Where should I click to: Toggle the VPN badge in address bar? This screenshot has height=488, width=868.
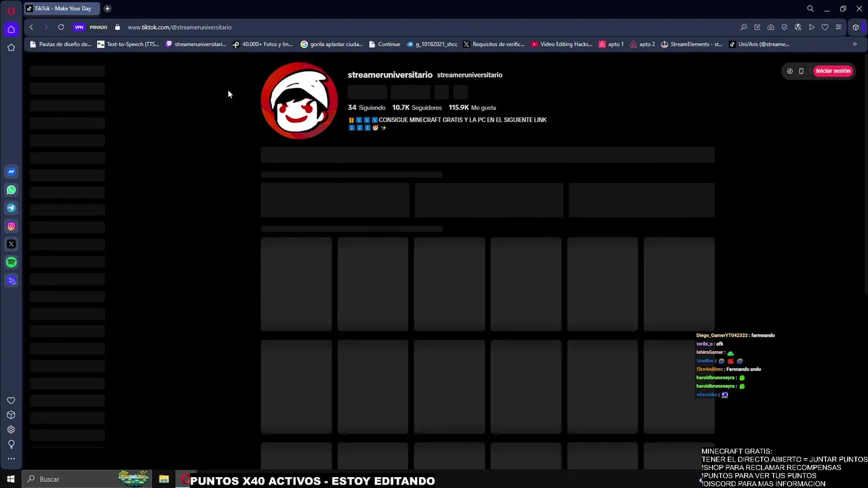point(79,27)
